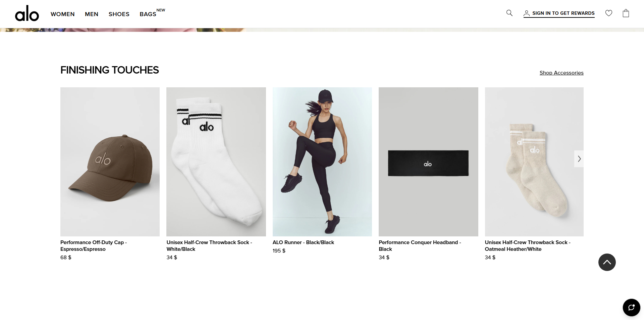Viewport: 644px width, 320px height.
Task: Open the Espresso Off-Duty Cap image
Action: coord(110,162)
